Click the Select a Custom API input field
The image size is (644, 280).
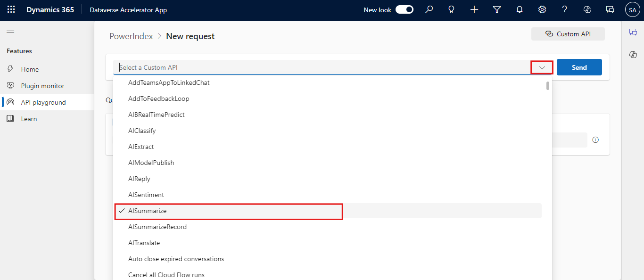pos(321,67)
